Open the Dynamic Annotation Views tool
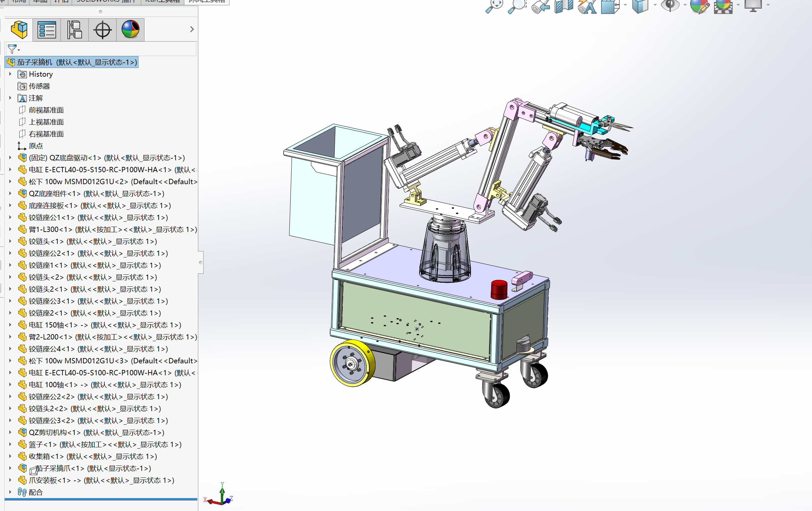This screenshot has width=812, height=511. tap(587, 6)
